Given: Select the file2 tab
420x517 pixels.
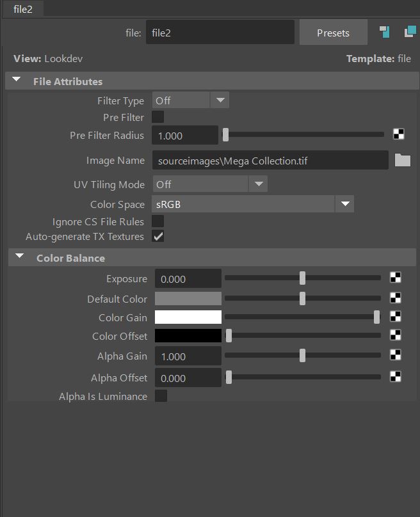Looking at the screenshot, I should tap(23, 9).
